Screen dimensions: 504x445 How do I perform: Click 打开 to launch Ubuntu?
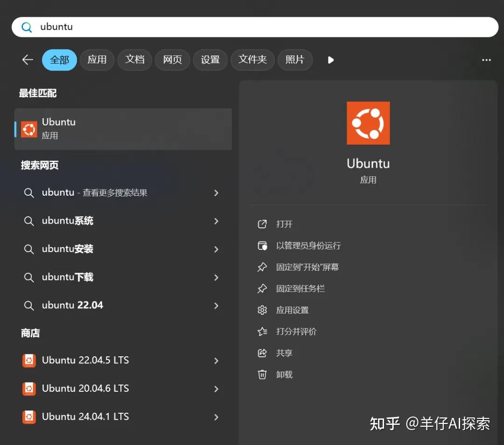pyautogui.click(x=284, y=224)
